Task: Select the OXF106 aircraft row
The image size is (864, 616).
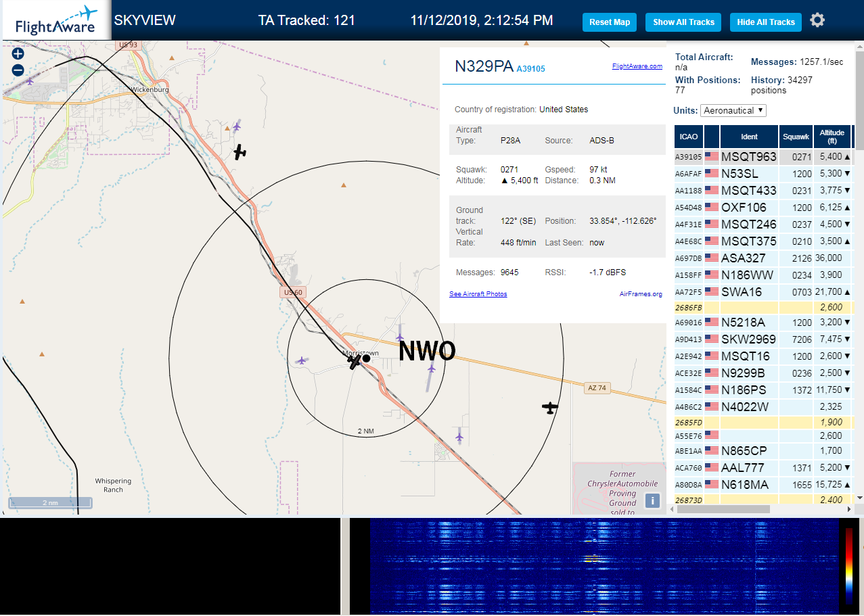Action: tap(763, 208)
